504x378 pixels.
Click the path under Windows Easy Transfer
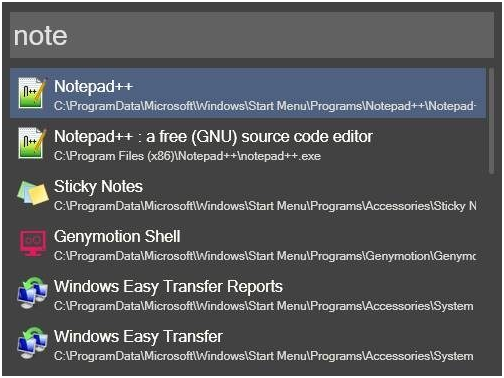click(x=264, y=356)
